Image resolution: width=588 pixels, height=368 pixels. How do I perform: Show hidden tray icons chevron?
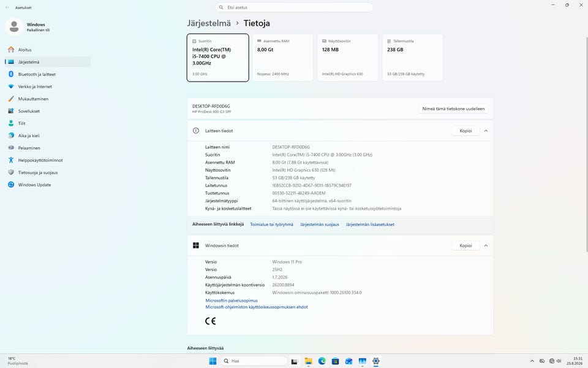click(532, 361)
